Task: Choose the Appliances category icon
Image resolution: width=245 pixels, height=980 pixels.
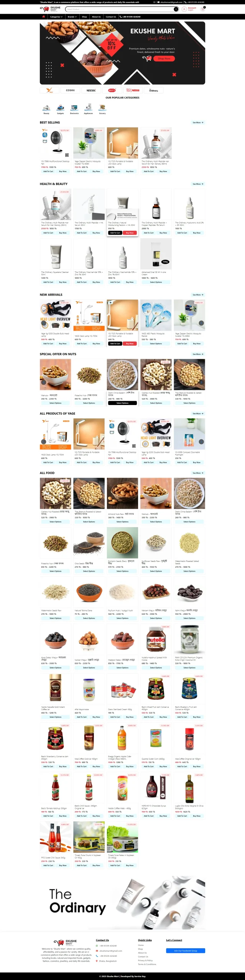Action: pos(88,108)
